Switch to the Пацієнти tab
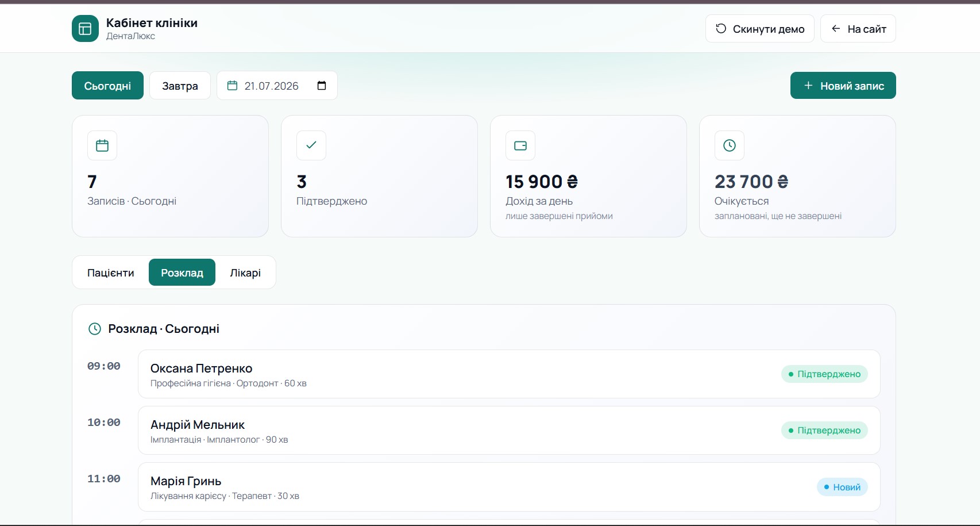Screen dimensions: 980x526 (x=111, y=272)
